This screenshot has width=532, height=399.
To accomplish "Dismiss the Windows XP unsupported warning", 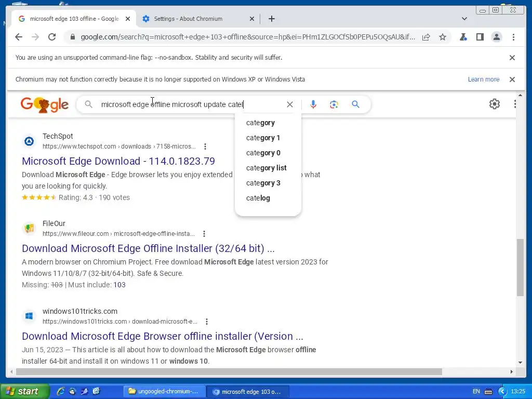I will (512, 79).
